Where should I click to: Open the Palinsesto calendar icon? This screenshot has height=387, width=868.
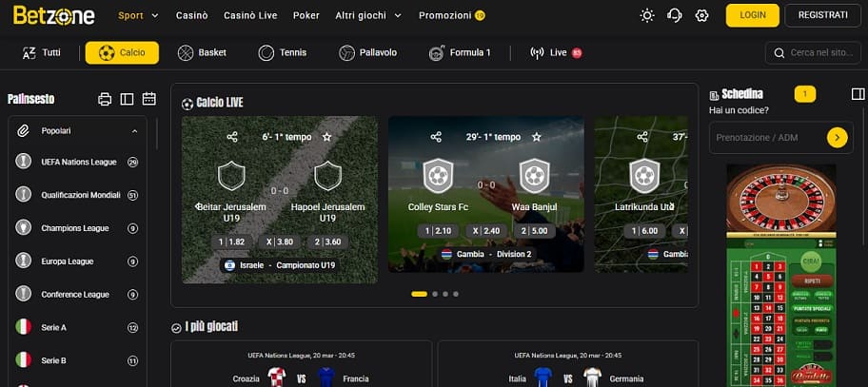click(x=148, y=99)
